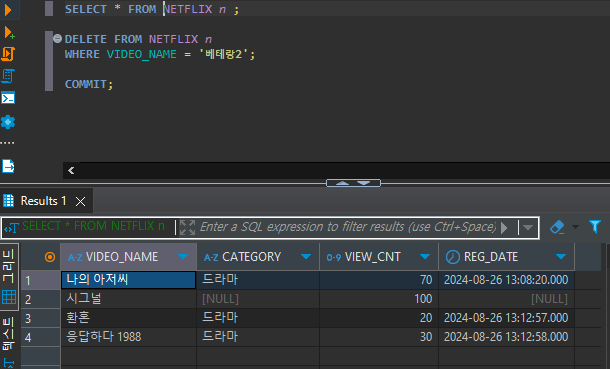Click the [NULL] REG_DATE cell in row 2
610x369 pixels.
coord(507,299)
